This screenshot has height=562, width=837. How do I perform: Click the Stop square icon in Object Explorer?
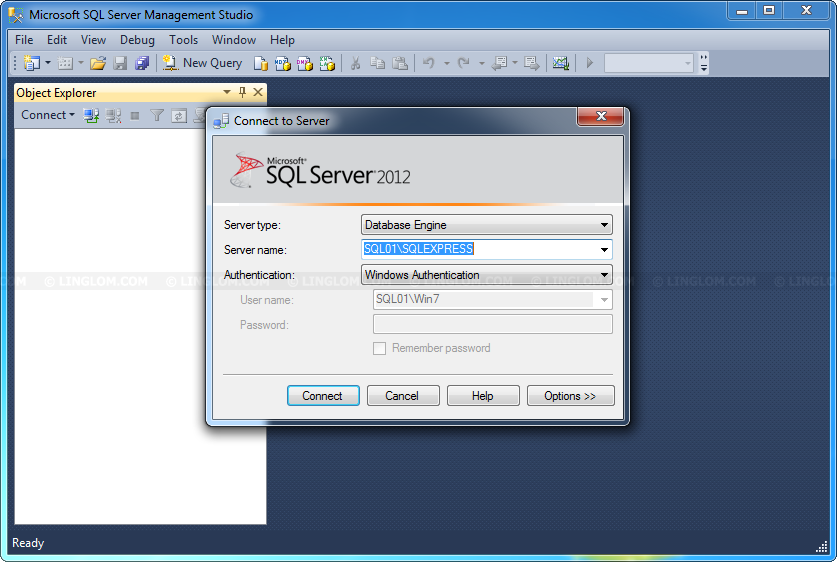(x=135, y=115)
